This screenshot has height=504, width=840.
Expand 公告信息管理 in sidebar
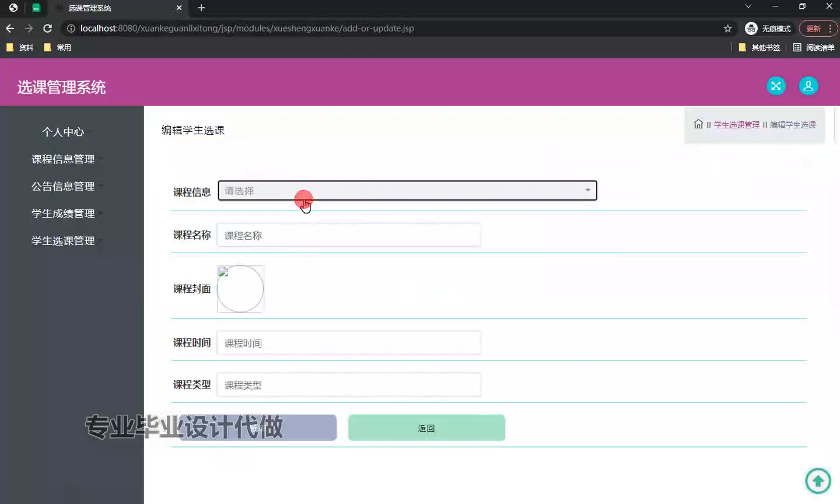click(63, 186)
